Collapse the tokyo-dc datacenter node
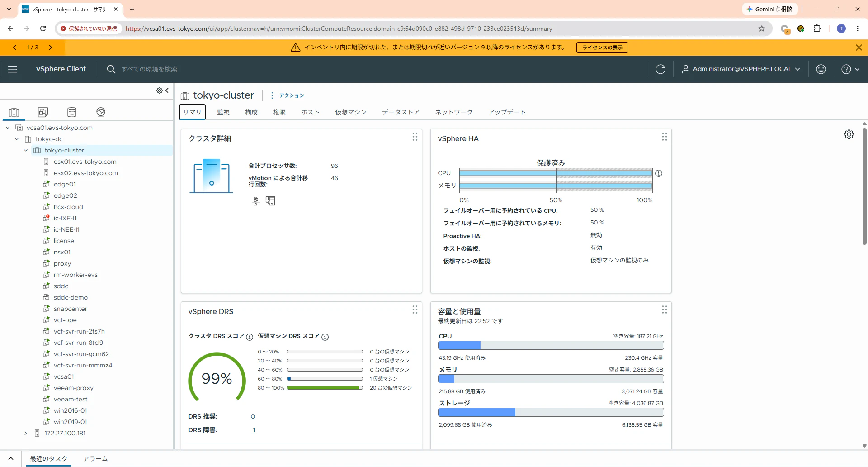This screenshot has width=868, height=467. (x=17, y=139)
